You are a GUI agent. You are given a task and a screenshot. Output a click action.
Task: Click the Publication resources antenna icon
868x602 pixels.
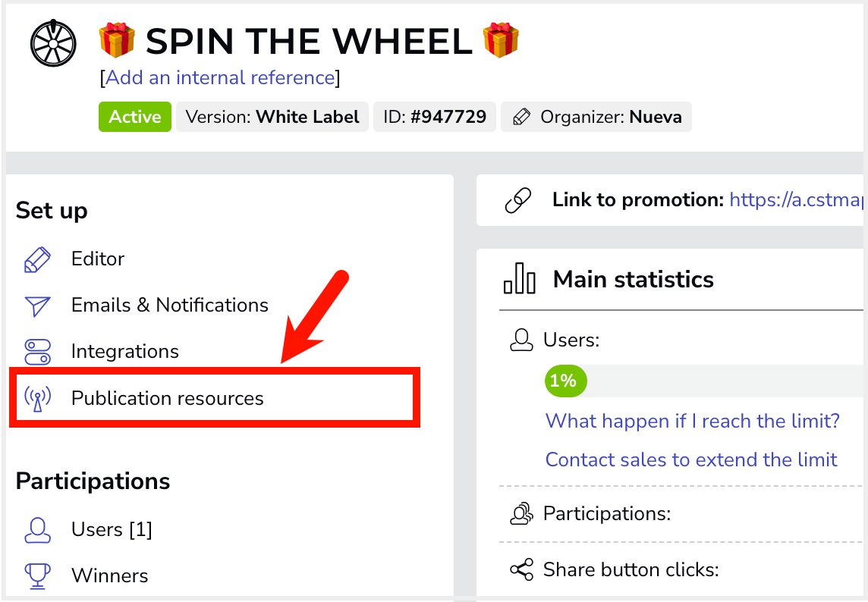point(37,398)
